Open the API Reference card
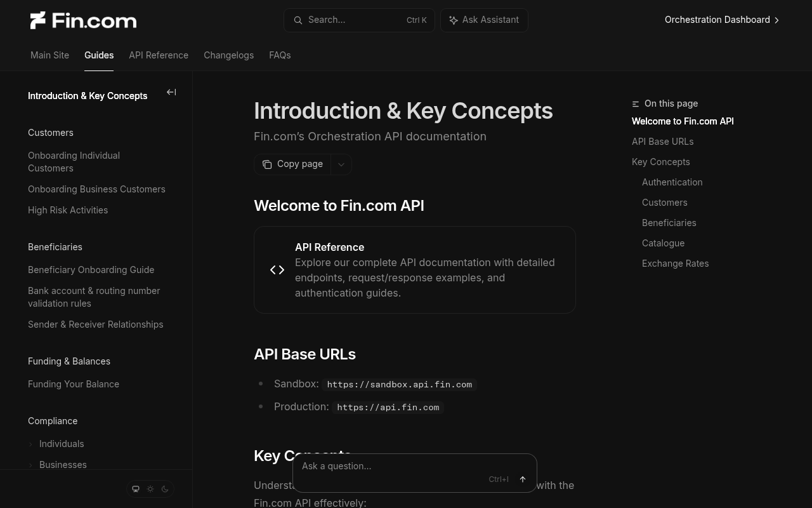This screenshot has width=812, height=508. click(415, 270)
